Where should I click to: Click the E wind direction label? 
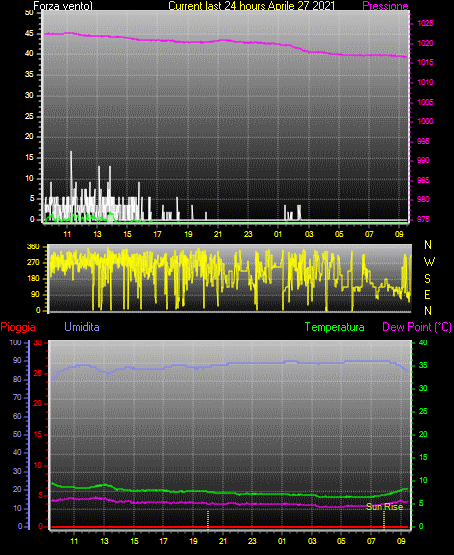point(427,294)
